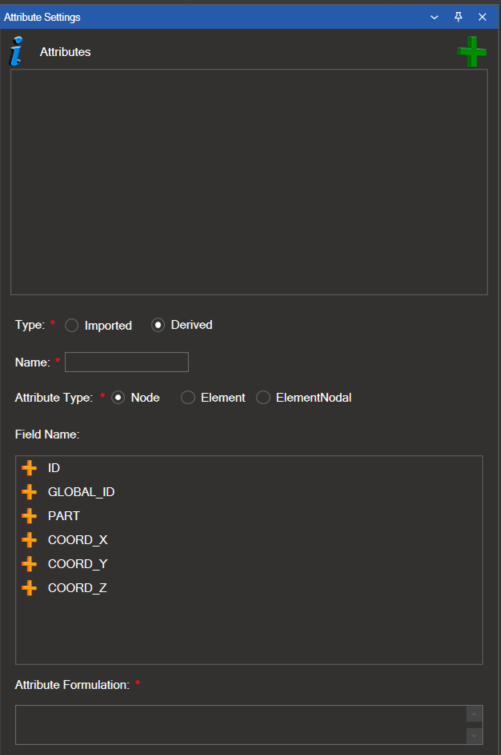
Task: Add the ID field using its orange plus
Action: (x=29, y=468)
